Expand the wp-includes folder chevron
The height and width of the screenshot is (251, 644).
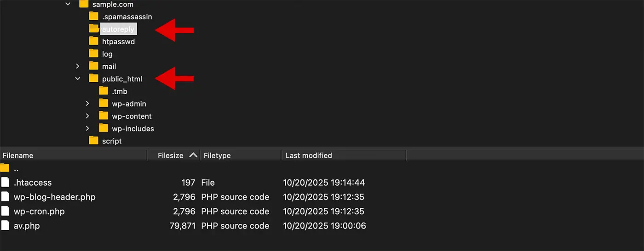pos(87,128)
